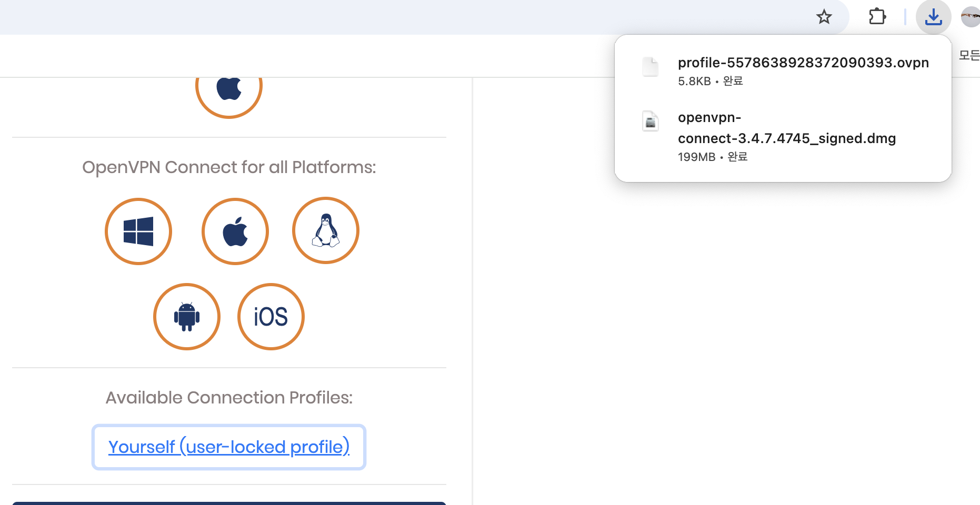Open the browser Extensions puzzle icon
Screen dimensions: 980x505
click(x=877, y=17)
